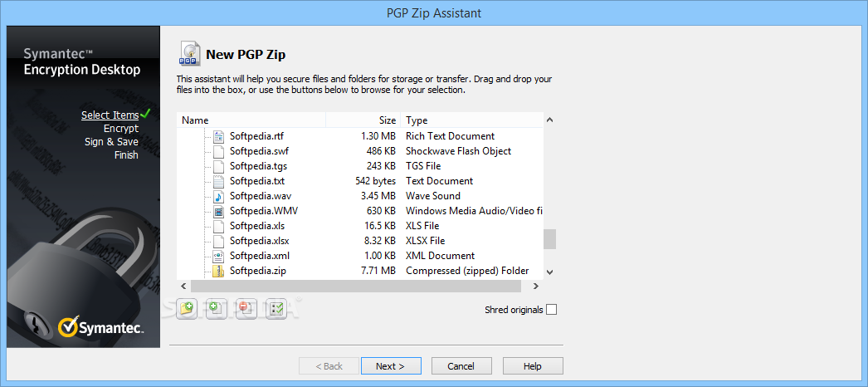Viewport: 868px width, 387px height.
Task: Click the Wave Sound type text
Action: pyautogui.click(x=433, y=196)
